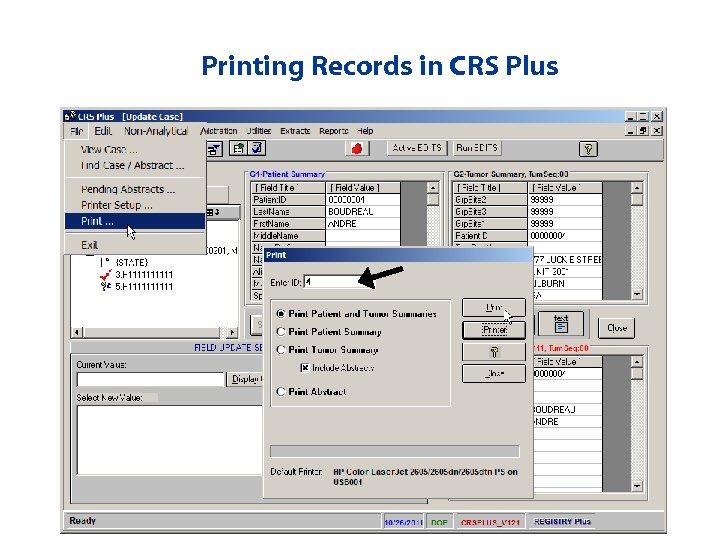This screenshot has height=540, width=720.
Task: Click the PatientID value cell
Action: [363, 200]
